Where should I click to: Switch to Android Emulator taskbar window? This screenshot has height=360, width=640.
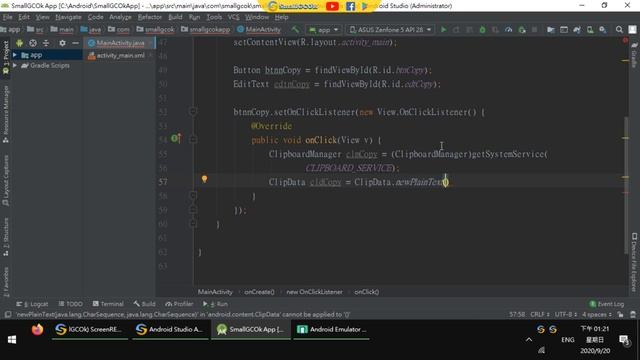tap(331, 329)
